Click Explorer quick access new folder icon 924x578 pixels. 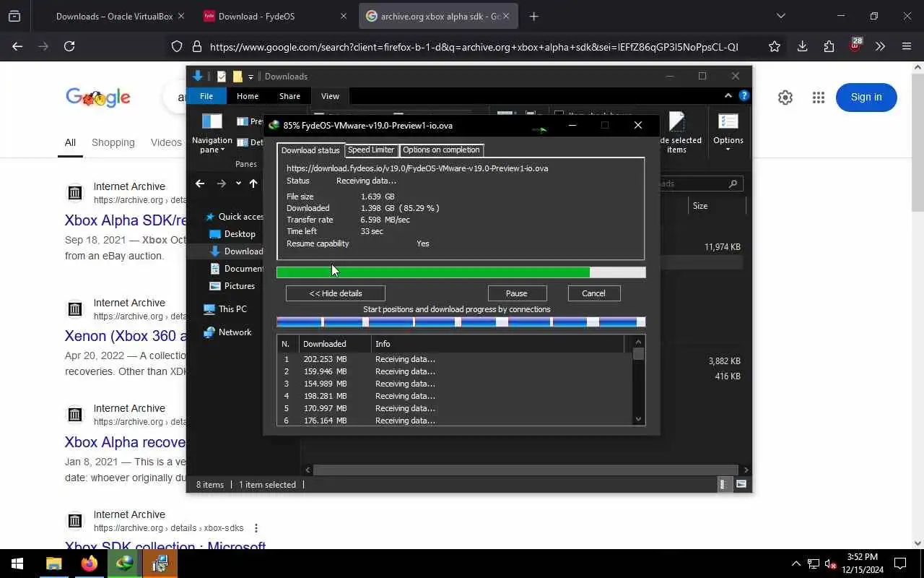pos(237,77)
